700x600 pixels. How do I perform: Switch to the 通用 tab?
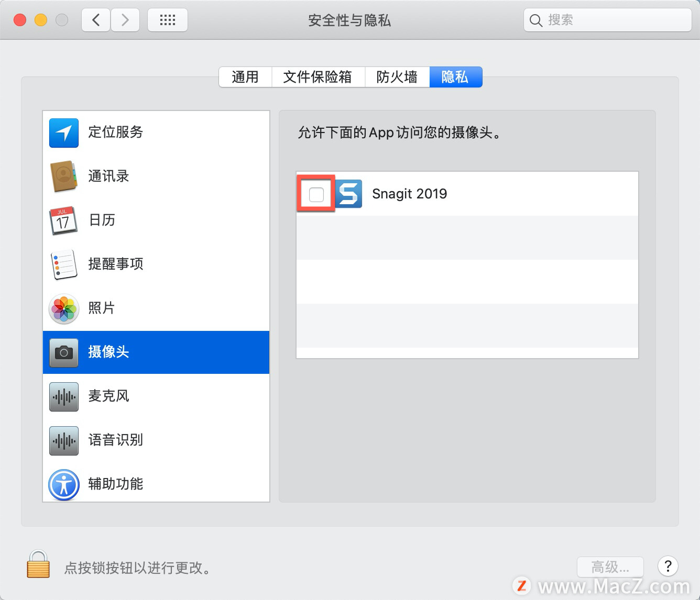point(245,77)
